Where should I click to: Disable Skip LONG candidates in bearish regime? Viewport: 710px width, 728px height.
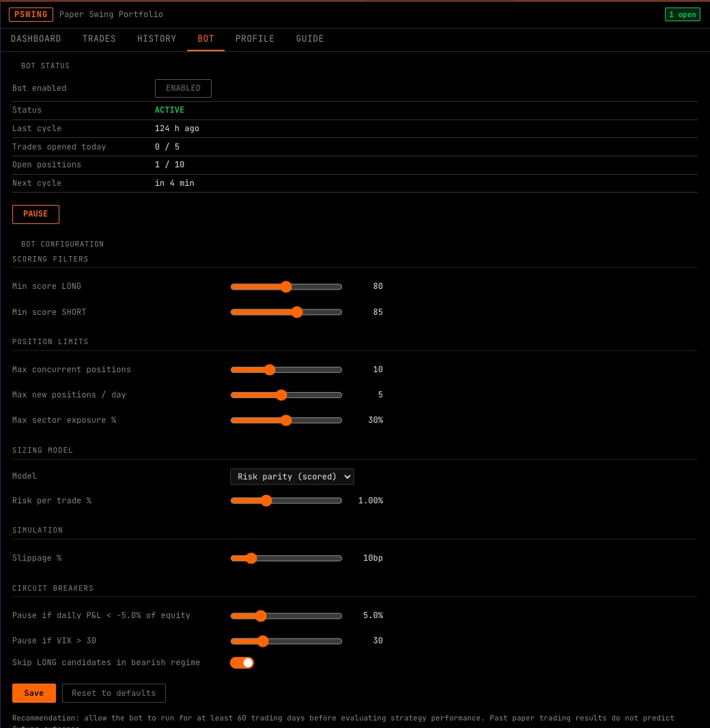point(242,662)
